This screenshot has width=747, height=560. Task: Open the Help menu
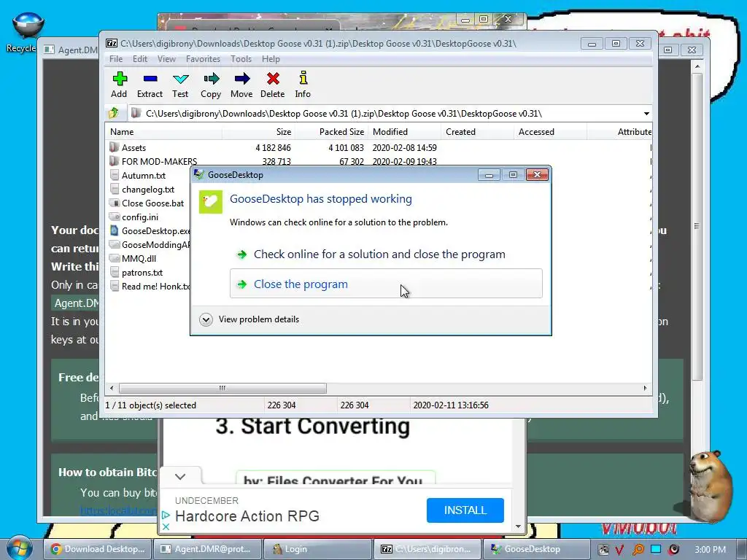coord(271,59)
